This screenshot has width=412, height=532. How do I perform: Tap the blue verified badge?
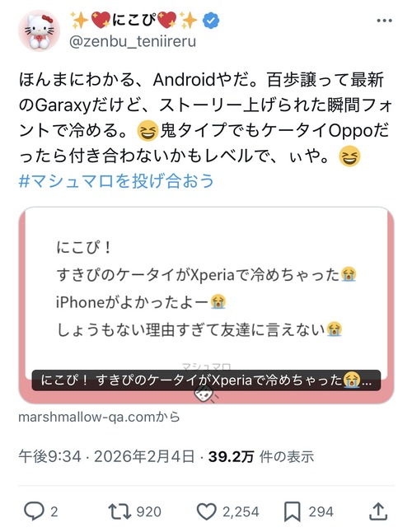[x=211, y=21]
